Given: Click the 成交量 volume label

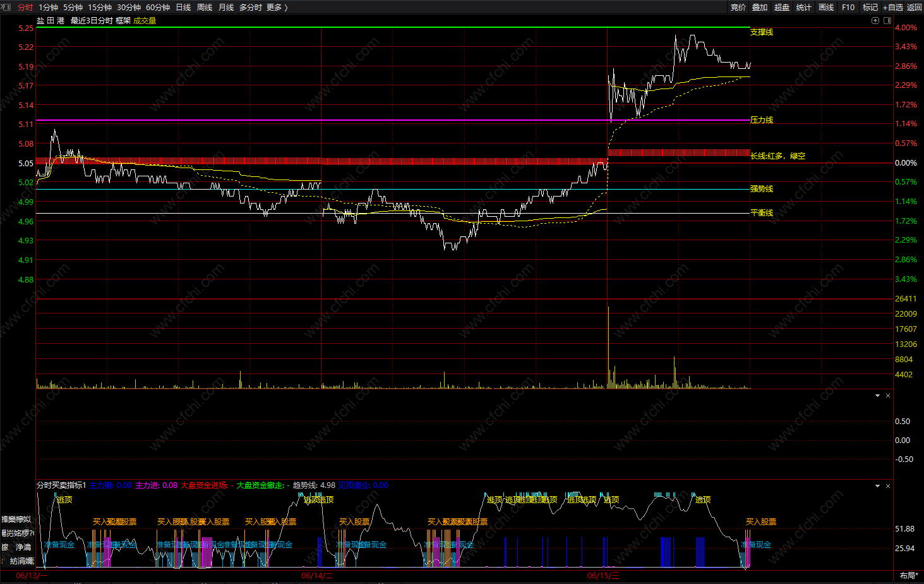Looking at the screenshot, I should (145, 21).
